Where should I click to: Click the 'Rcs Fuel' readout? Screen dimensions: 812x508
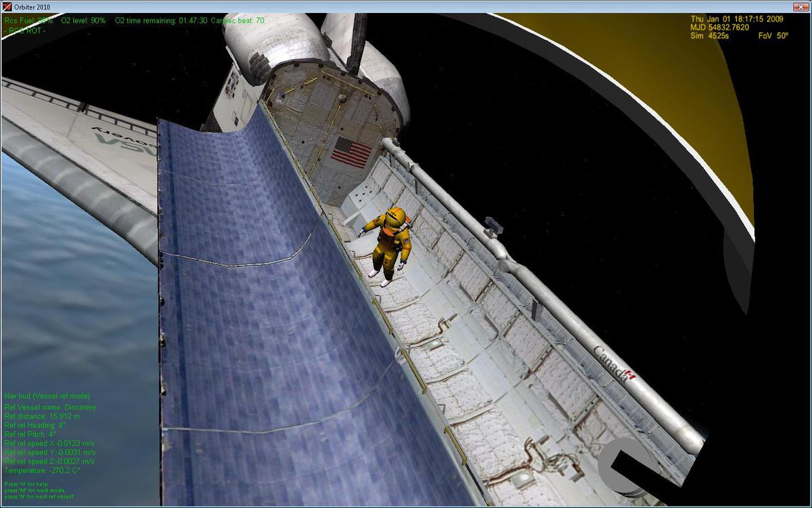[x=28, y=21]
